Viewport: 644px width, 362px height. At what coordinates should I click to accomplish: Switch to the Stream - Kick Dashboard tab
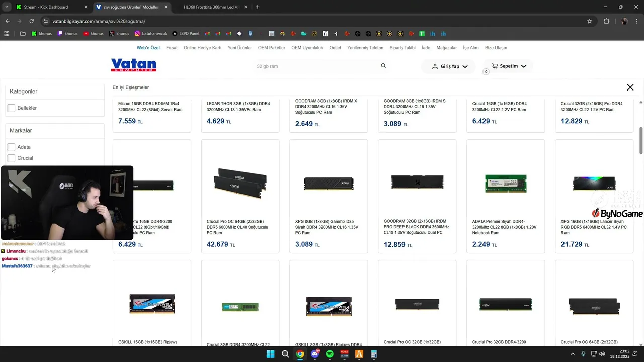pyautogui.click(x=51, y=7)
